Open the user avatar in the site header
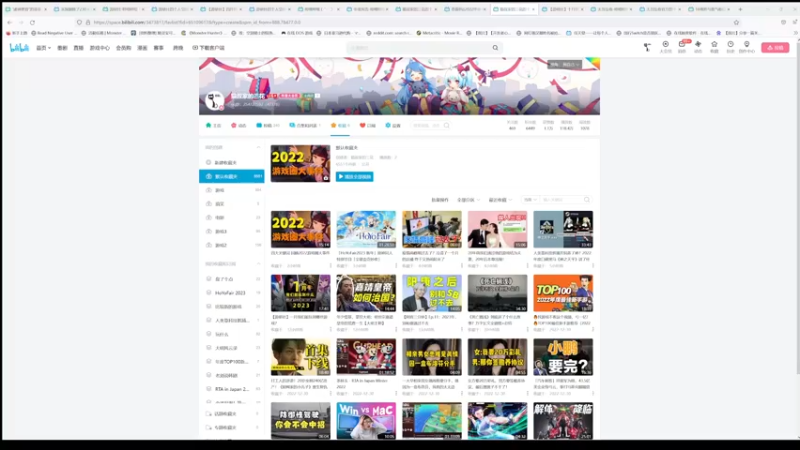800x450 pixels. (x=647, y=47)
